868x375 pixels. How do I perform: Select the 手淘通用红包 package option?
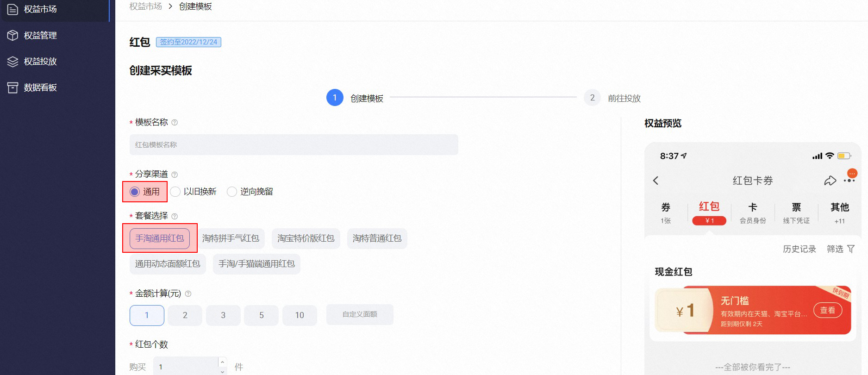click(160, 238)
